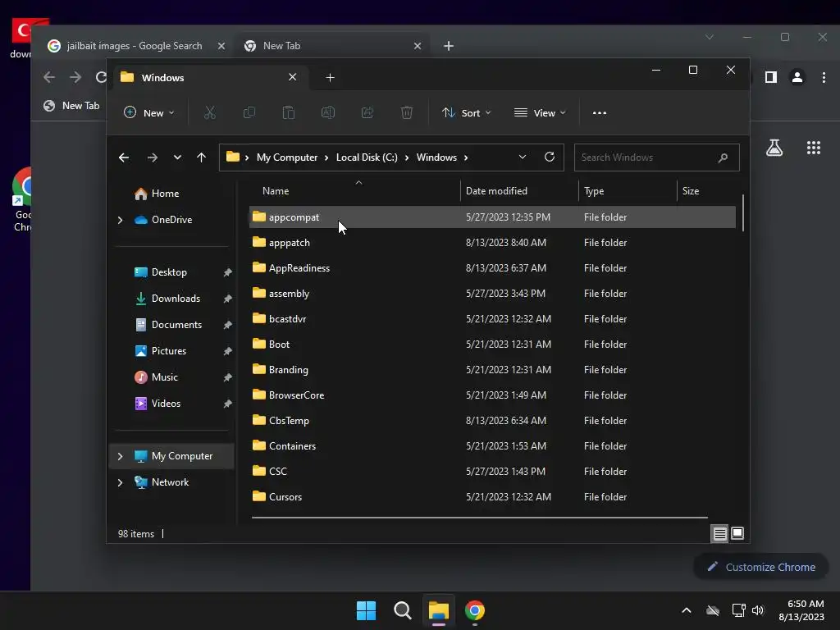Expand the OneDrive tree node
Screen dimensions: 840x630
point(120,220)
